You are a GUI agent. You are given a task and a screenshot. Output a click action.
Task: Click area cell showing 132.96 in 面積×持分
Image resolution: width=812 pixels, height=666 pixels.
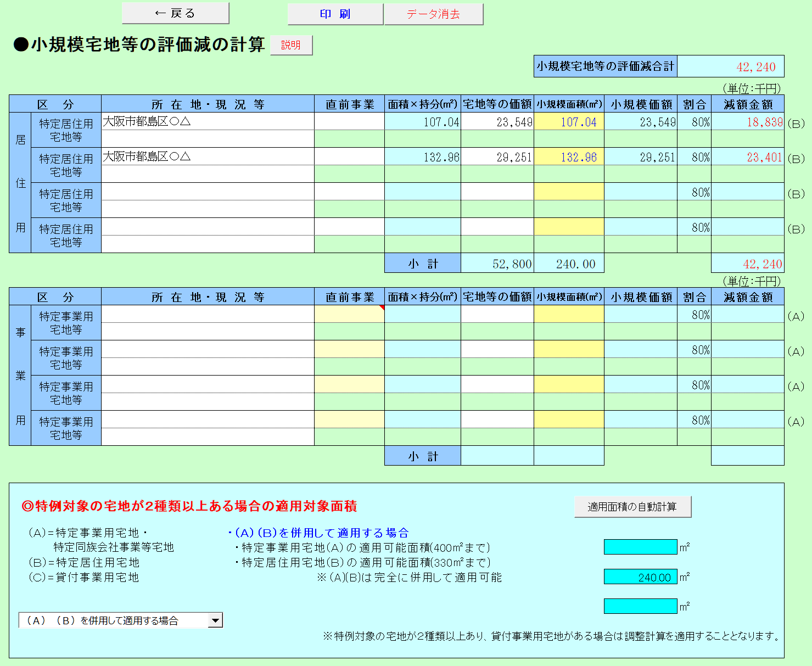pos(423,156)
